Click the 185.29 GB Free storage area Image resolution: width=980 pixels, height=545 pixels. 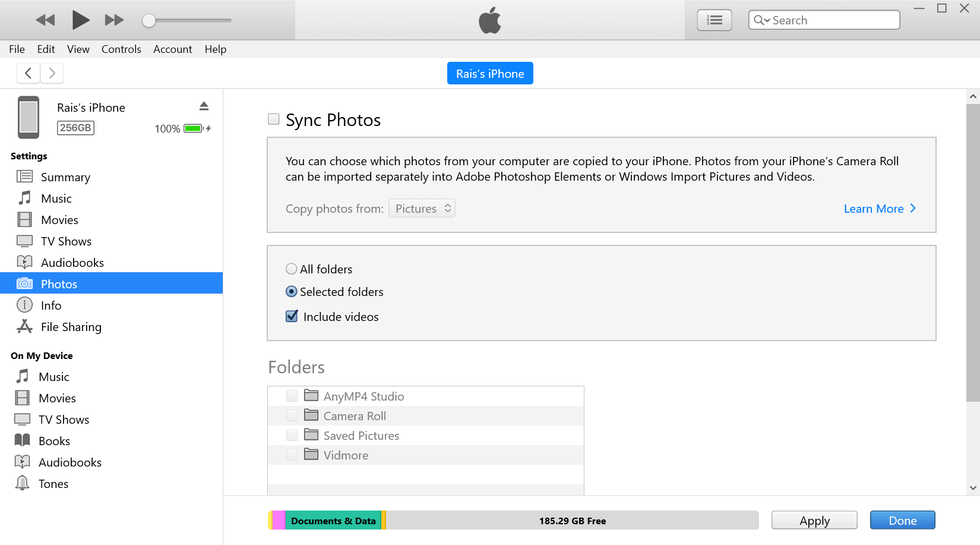572,521
